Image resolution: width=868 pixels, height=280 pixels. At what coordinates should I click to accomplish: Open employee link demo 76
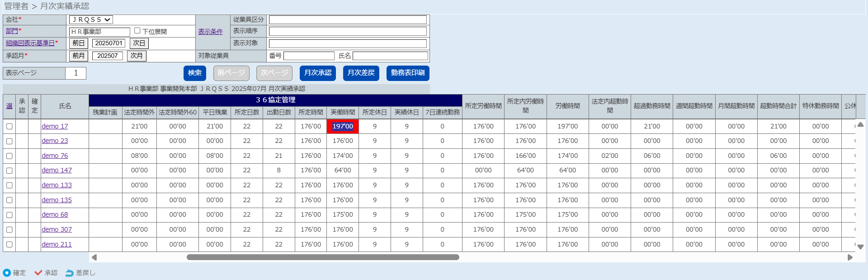(x=55, y=156)
